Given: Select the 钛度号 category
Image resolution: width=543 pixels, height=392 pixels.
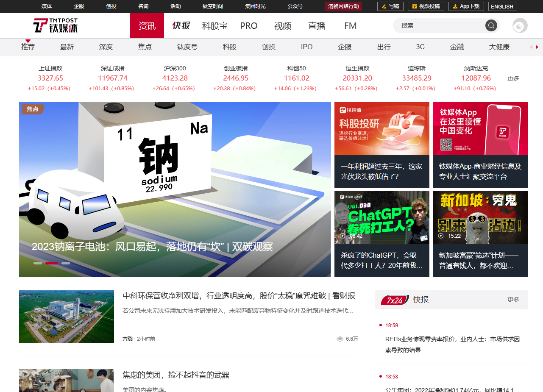Looking at the screenshot, I should tap(187, 47).
